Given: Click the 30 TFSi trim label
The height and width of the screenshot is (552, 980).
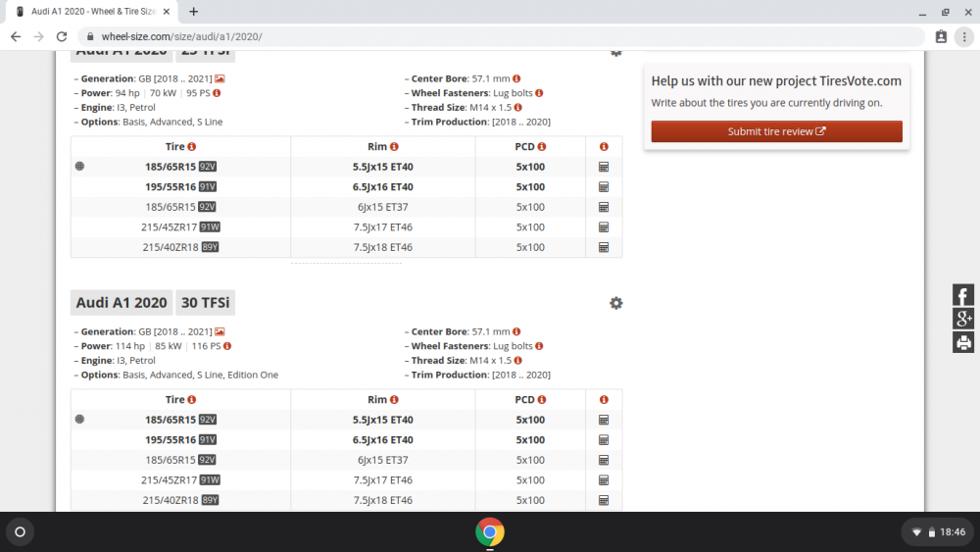Looking at the screenshot, I should coord(205,303).
